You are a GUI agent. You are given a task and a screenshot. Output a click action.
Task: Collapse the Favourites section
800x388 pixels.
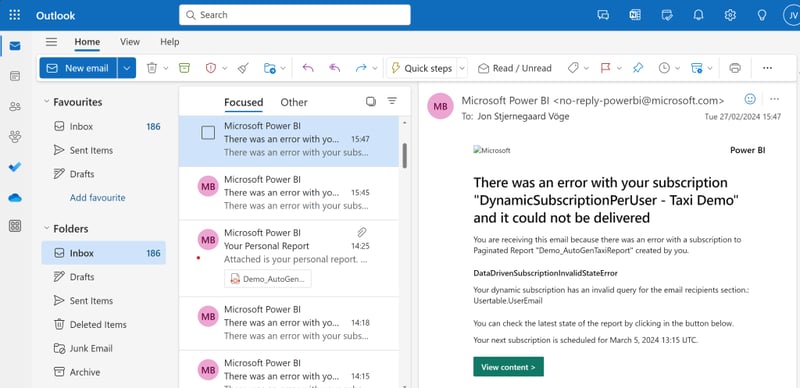click(46, 102)
